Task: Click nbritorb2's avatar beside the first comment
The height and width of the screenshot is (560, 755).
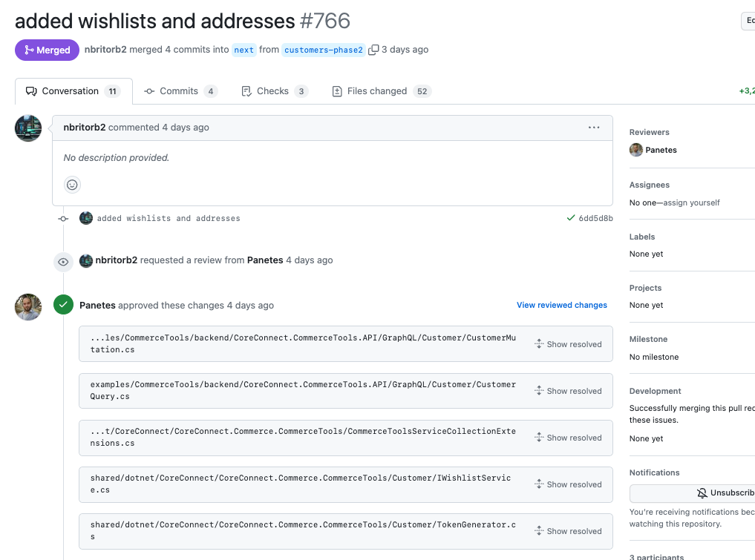Action: 28,128
